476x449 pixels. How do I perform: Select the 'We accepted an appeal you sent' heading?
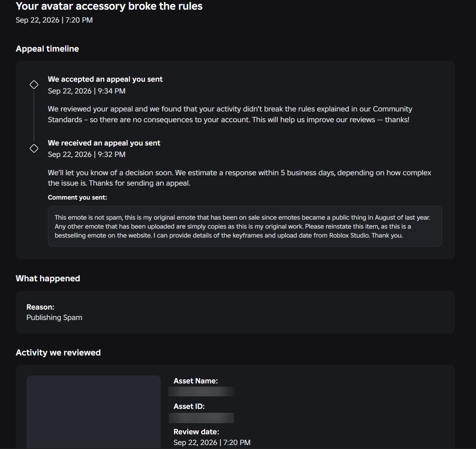(x=105, y=79)
